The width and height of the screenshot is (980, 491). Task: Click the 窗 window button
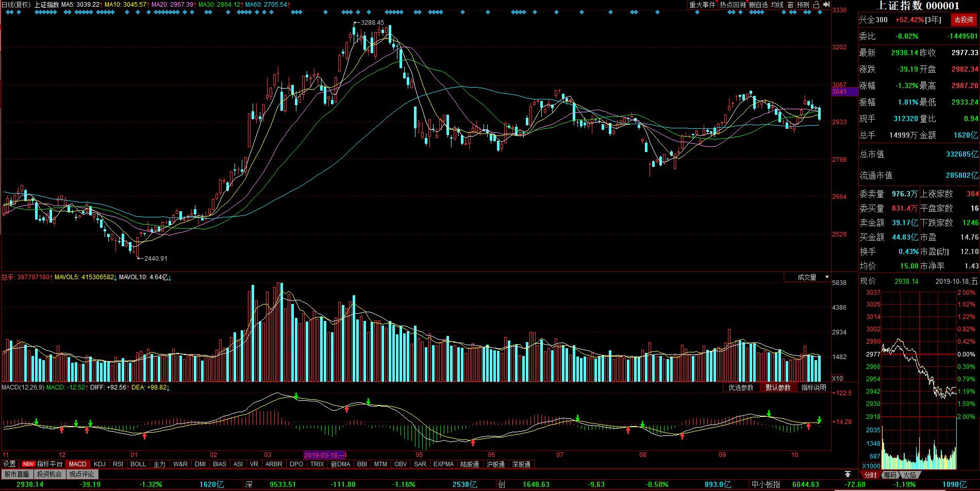(x=790, y=5)
